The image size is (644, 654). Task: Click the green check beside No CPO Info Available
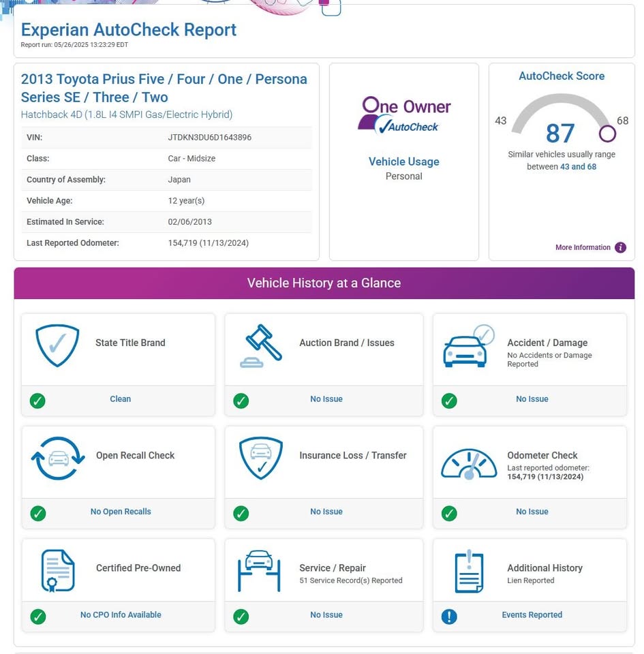click(38, 616)
